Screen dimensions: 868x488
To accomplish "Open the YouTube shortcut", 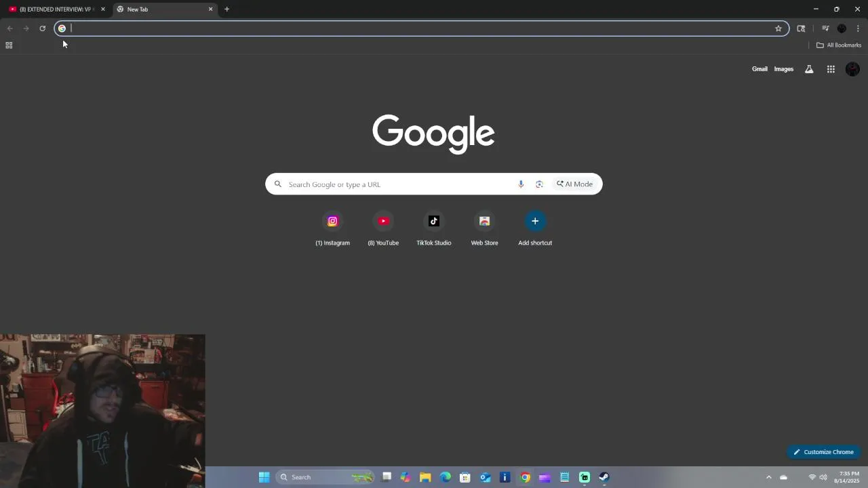I will pyautogui.click(x=383, y=229).
